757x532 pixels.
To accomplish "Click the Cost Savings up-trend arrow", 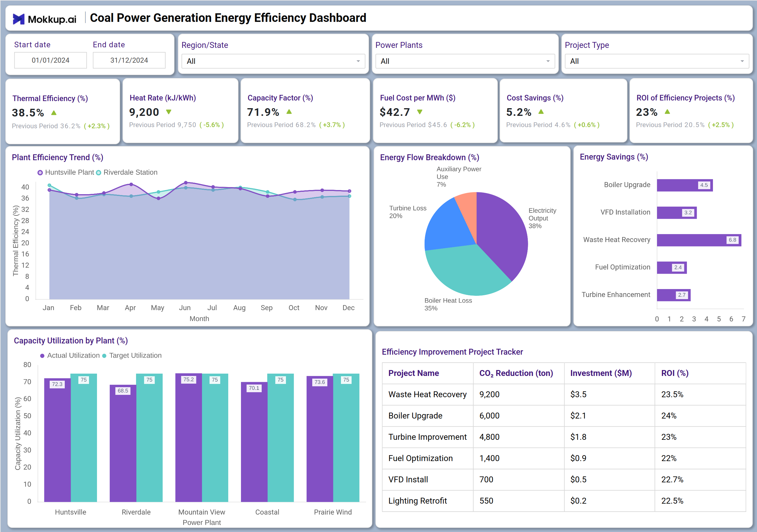I will (541, 112).
